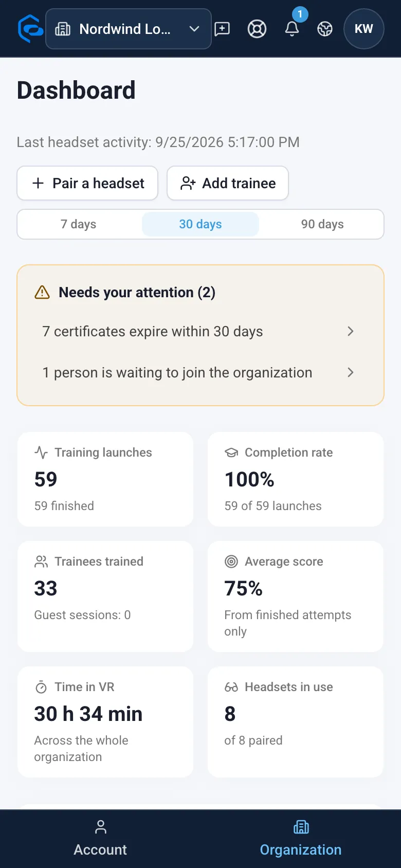Select the 7 days range
The height and width of the screenshot is (868, 401).
[79, 224]
